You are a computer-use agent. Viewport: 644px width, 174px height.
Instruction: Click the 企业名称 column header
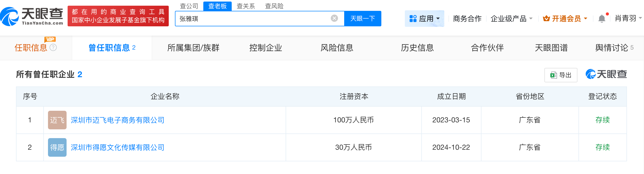click(x=165, y=97)
